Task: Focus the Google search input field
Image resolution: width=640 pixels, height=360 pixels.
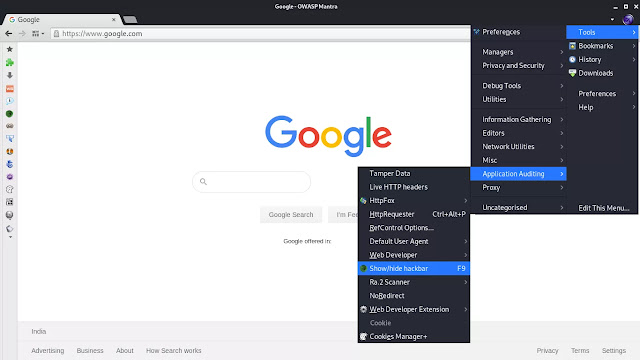Action: pyautogui.click(x=251, y=182)
